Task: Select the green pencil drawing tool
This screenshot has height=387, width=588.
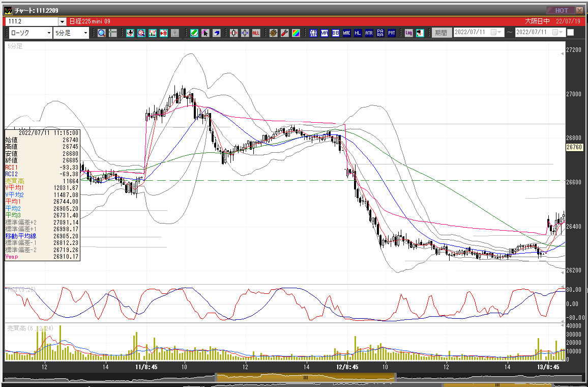Action: (194, 33)
